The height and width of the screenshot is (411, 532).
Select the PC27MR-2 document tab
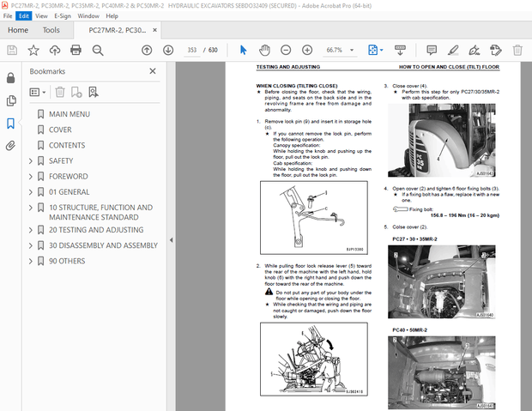click(117, 30)
